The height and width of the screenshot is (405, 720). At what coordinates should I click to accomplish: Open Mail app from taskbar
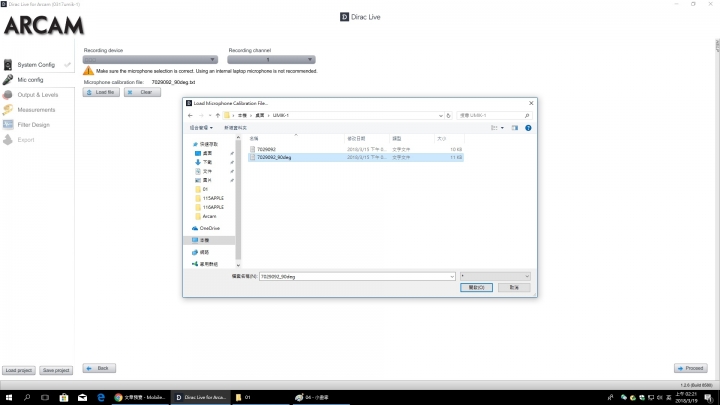(x=82, y=398)
